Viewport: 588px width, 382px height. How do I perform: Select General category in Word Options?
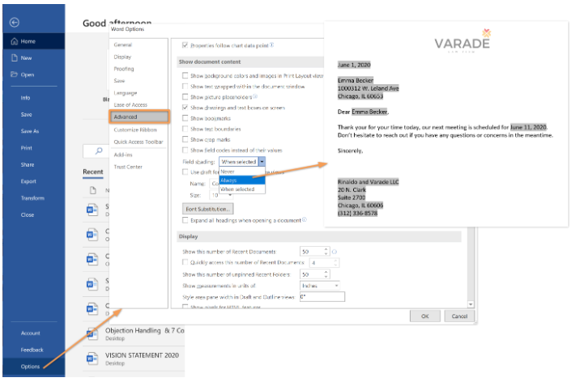[122, 45]
